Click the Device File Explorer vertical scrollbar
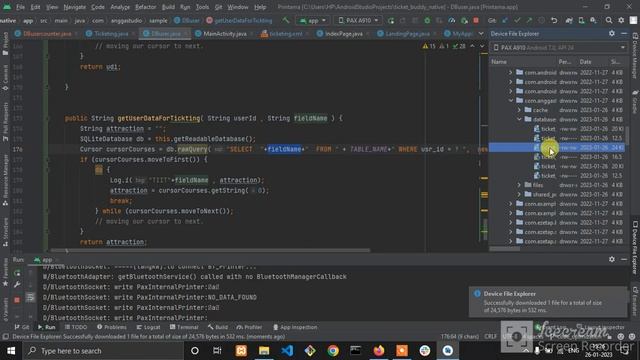640x360 pixels. [x=627, y=135]
